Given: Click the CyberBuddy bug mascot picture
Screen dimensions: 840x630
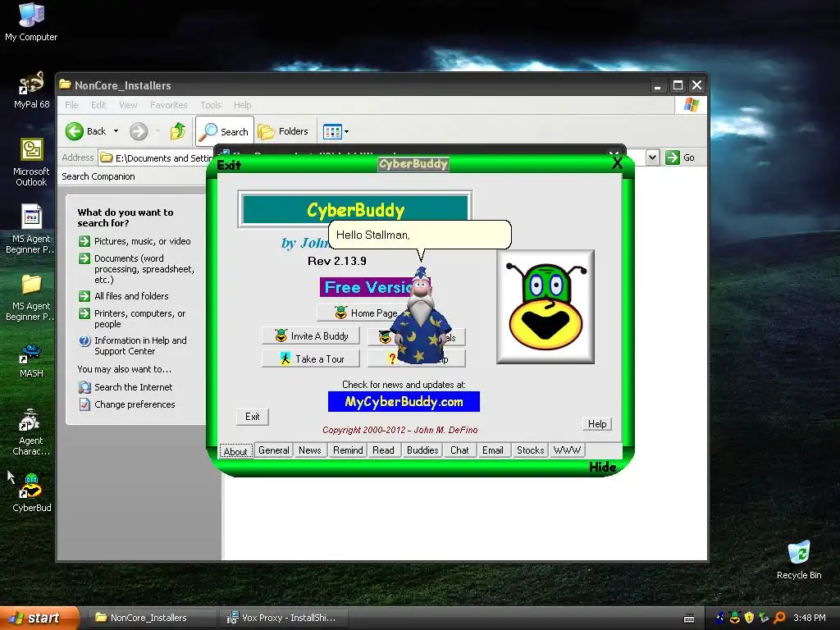Looking at the screenshot, I should click(546, 307).
